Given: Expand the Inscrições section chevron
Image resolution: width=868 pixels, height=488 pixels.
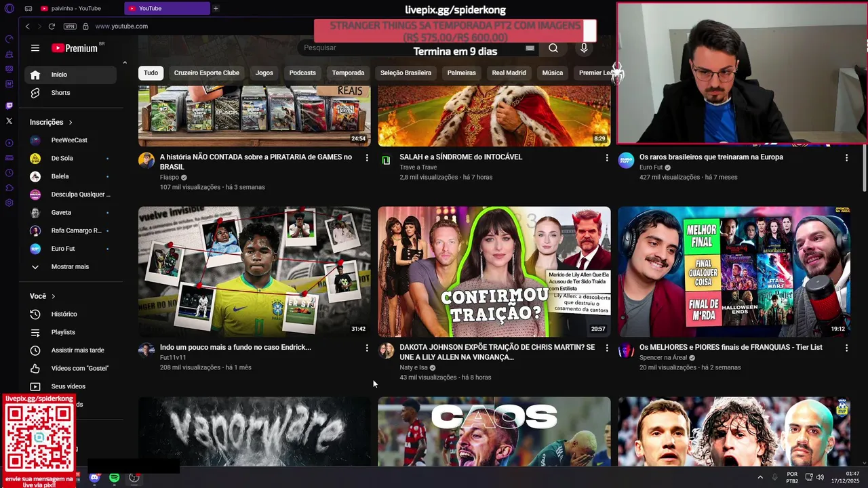Looking at the screenshot, I should [x=71, y=123].
